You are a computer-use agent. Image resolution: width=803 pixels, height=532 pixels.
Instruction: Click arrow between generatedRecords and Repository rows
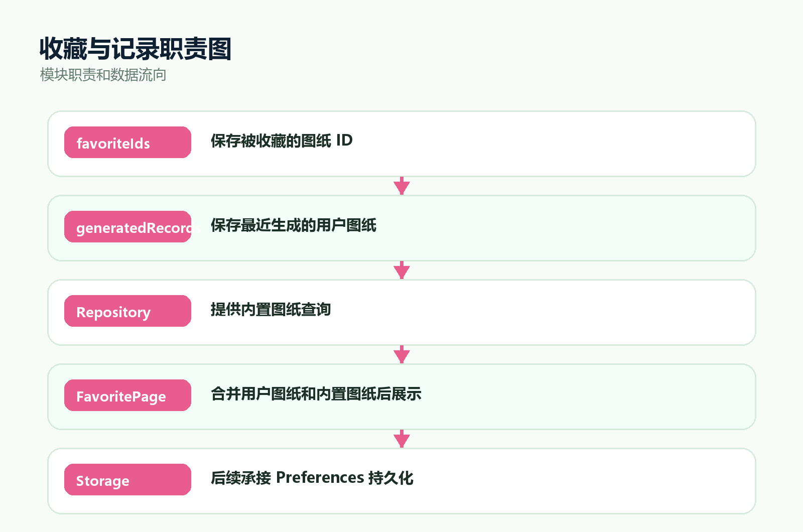tap(401, 270)
